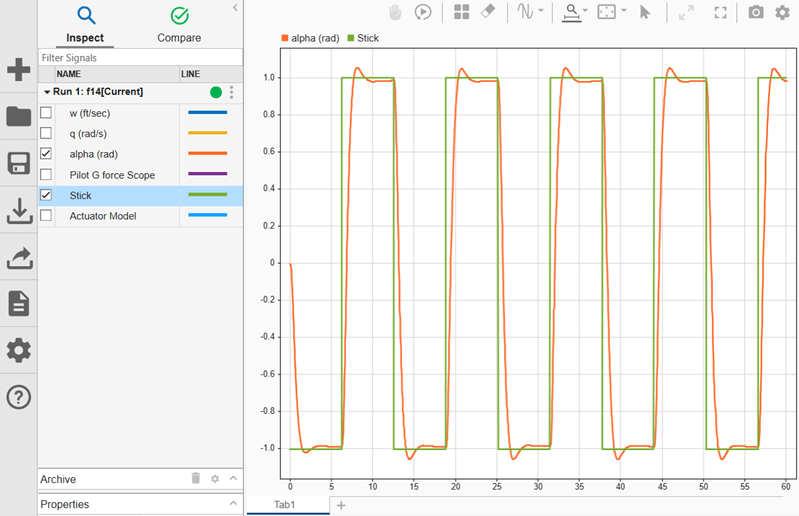799x516 pixels.
Task: Switch to the Inspect tab
Action: click(85, 24)
